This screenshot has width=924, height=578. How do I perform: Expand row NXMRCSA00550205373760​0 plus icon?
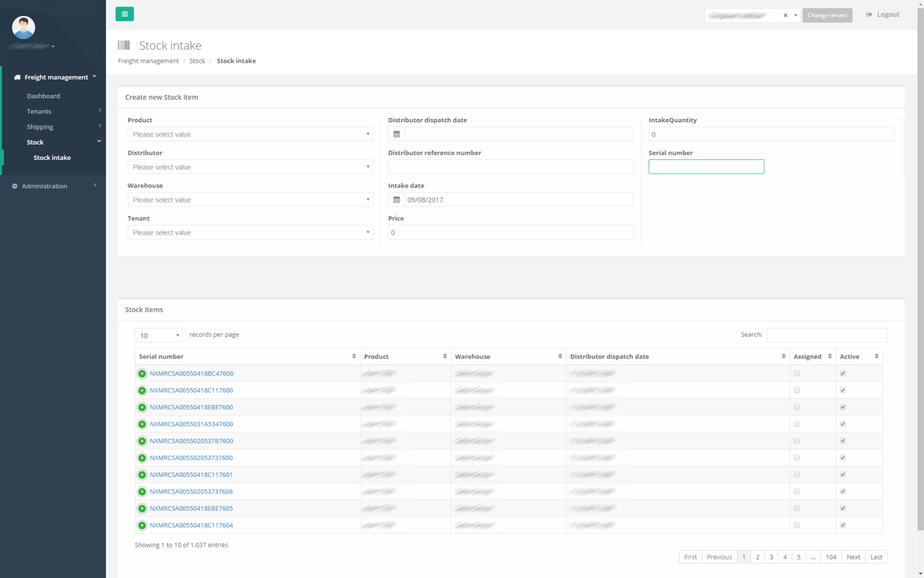click(x=142, y=457)
